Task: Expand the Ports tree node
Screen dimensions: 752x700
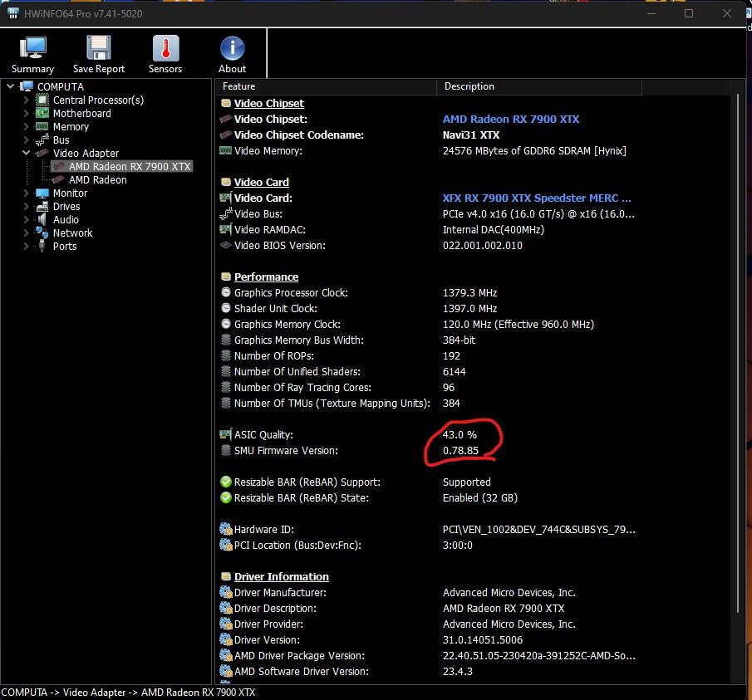Action: pyautogui.click(x=27, y=247)
